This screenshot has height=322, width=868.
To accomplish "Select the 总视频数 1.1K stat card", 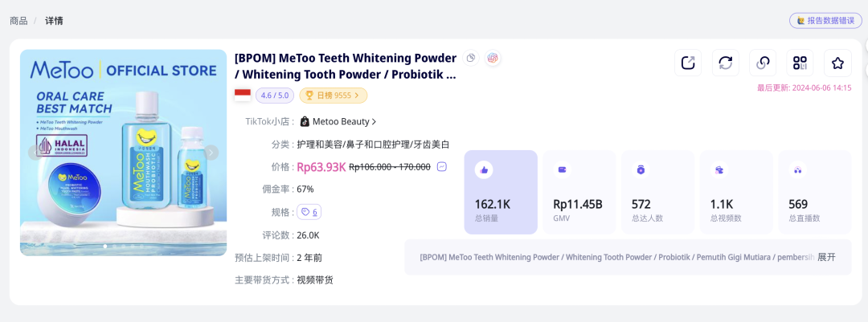I will (736, 192).
